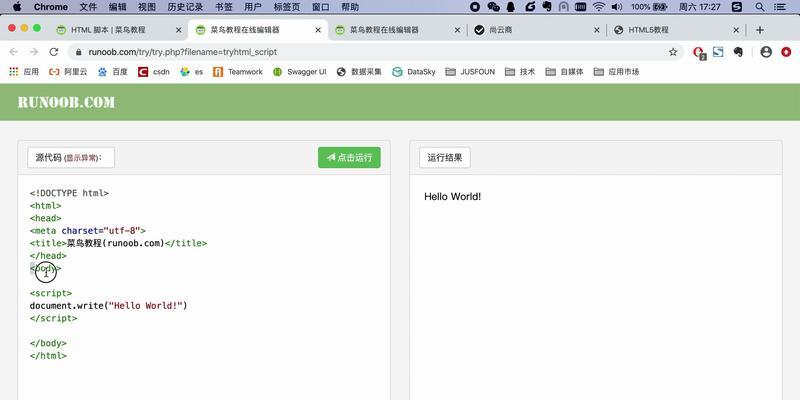
Task: Open the Wi-Fi status menu
Action: [x=599, y=7]
